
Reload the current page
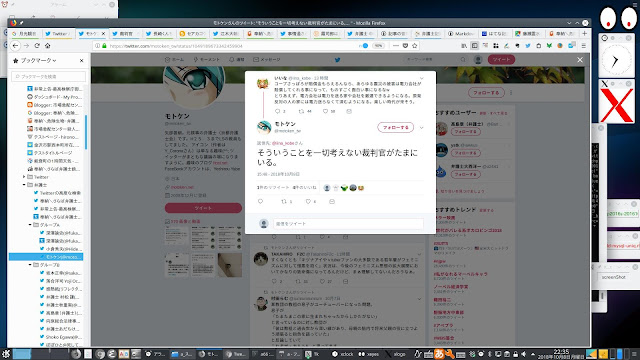[x=37, y=46]
